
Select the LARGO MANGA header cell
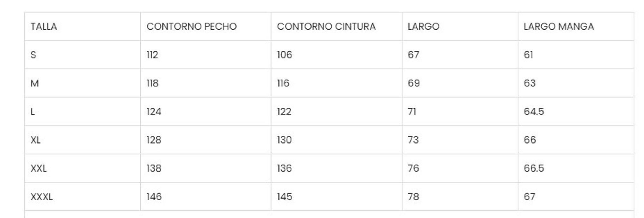point(576,26)
